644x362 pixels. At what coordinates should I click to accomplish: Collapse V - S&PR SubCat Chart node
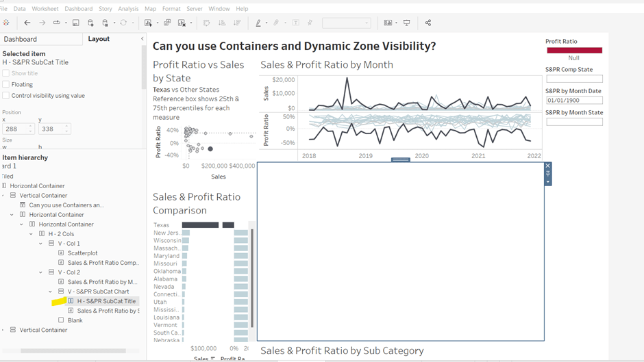point(51,292)
